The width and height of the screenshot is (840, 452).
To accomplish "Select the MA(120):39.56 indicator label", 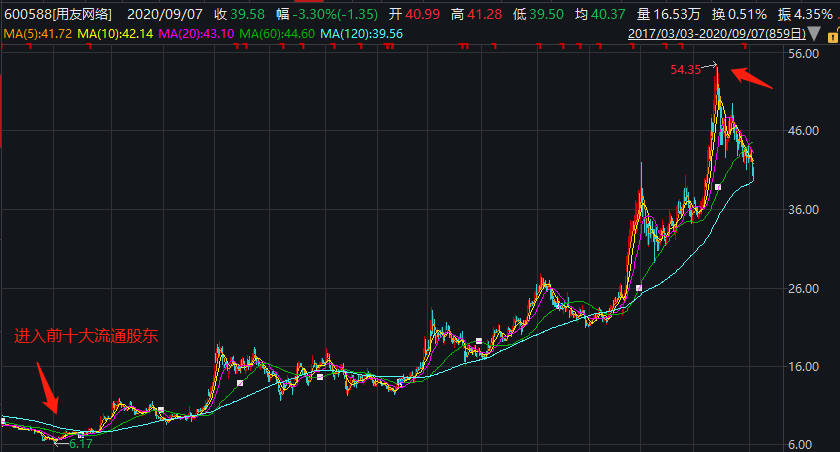I will (x=362, y=34).
